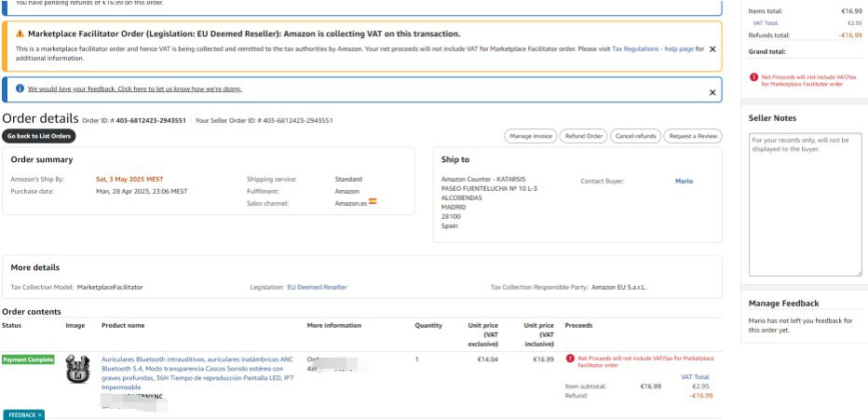Viewport: 868px width, 420px height.
Task: Open the Refund Order button
Action: point(585,136)
